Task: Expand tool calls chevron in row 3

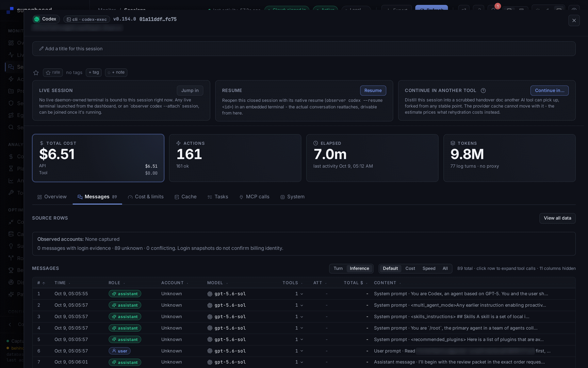Action: (x=302, y=317)
